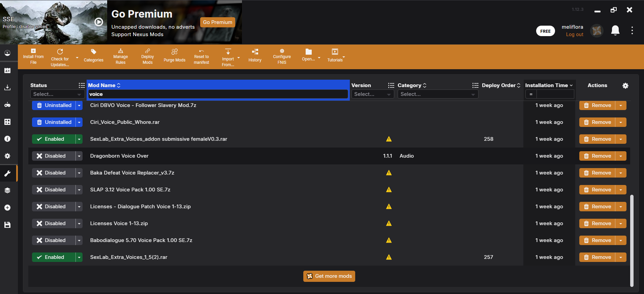Enable Licenses Voice 1-13.zip mod

54,223
